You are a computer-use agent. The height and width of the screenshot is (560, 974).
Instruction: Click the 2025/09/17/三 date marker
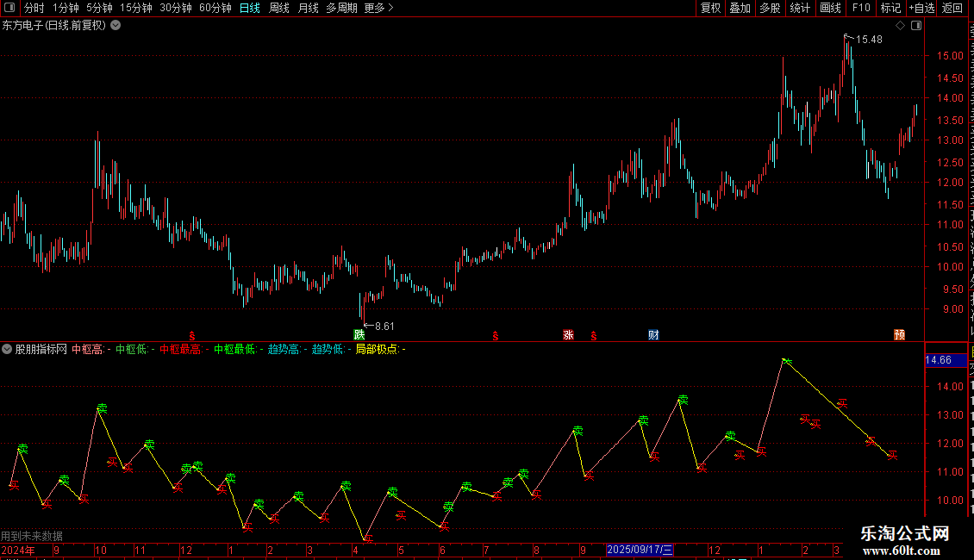click(x=640, y=550)
